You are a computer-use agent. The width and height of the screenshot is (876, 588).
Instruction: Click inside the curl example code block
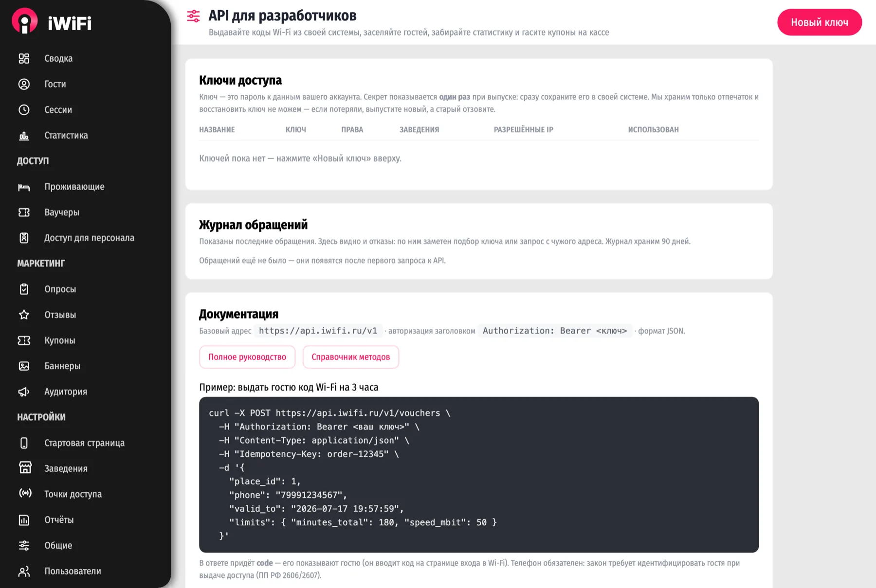[479, 475]
